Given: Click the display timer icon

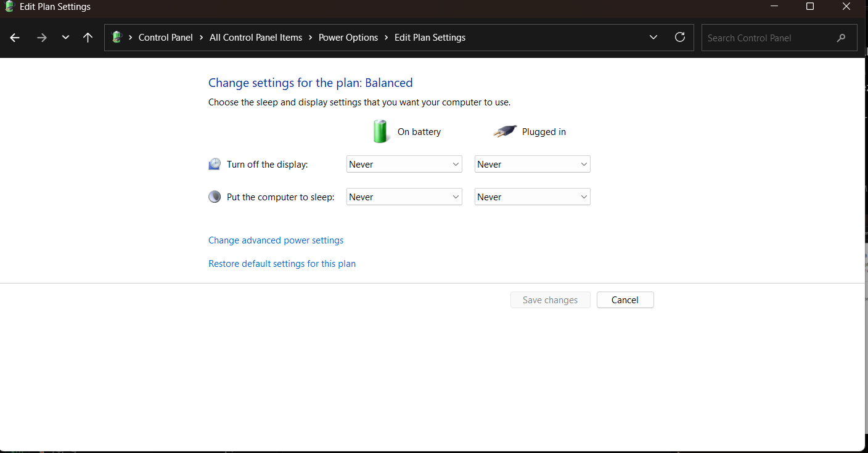Looking at the screenshot, I should pos(215,164).
